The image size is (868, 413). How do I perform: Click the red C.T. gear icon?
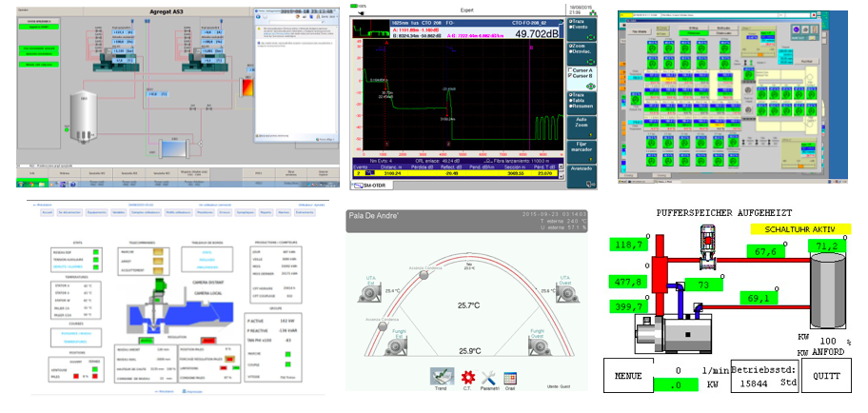pyautogui.click(x=468, y=377)
